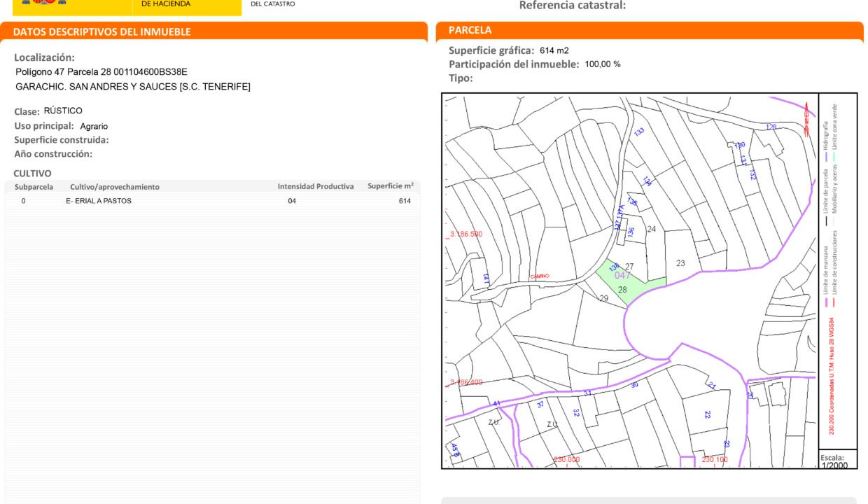Click the '230.100' coordinate label
The height and width of the screenshot is (504, 868).
tap(715, 460)
